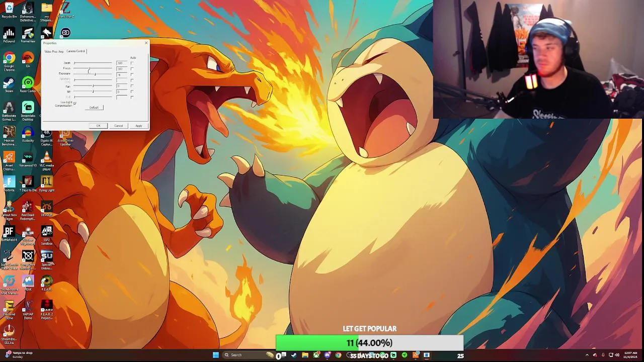This screenshot has height=362, width=644.
Task: Cancel the Properties dialog
Action: point(119,126)
